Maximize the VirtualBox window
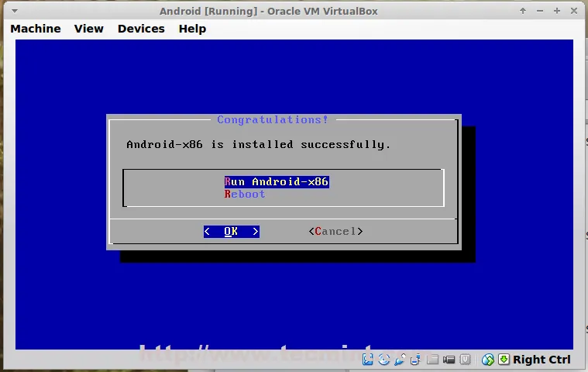This screenshot has width=588, height=372. click(x=557, y=11)
